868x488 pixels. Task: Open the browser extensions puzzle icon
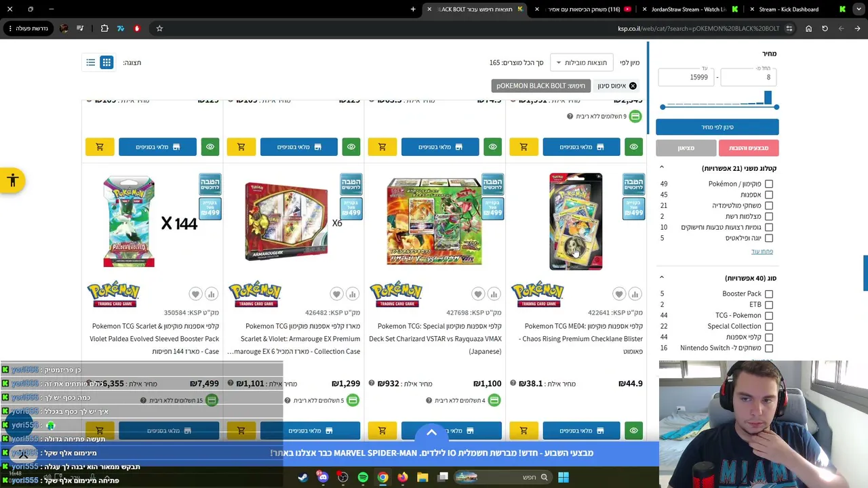click(104, 28)
